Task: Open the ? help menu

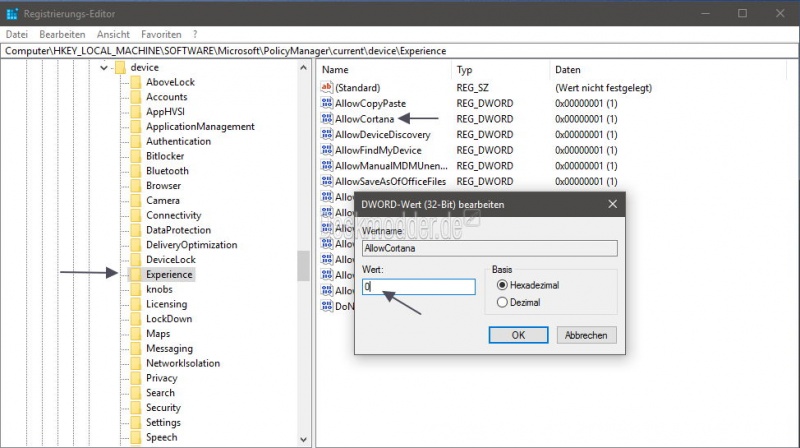Action: point(195,35)
